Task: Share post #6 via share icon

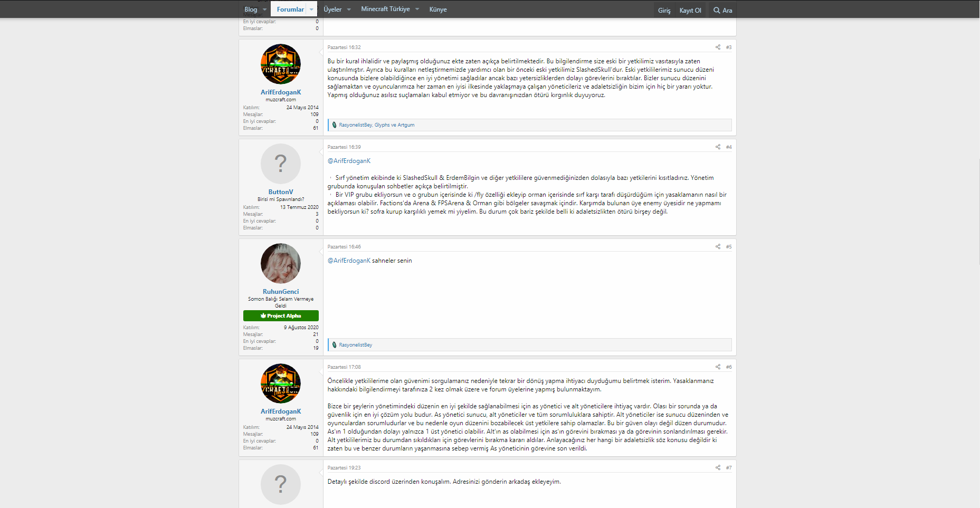Action: pos(718,367)
